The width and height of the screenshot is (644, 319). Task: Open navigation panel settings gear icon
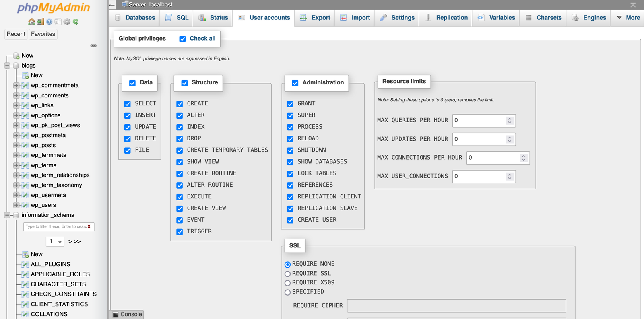pyautogui.click(x=67, y=22)
